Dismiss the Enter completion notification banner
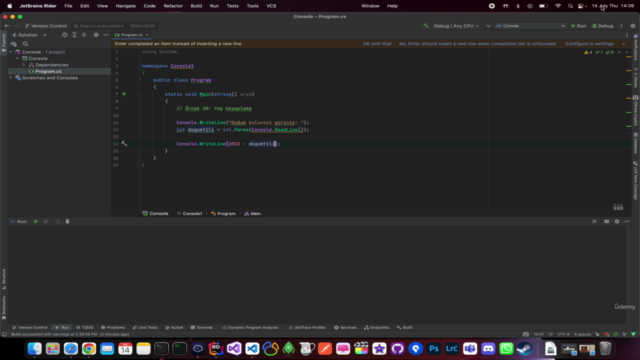Viewport: 640px width, 360px height. [x=623, y=44]
